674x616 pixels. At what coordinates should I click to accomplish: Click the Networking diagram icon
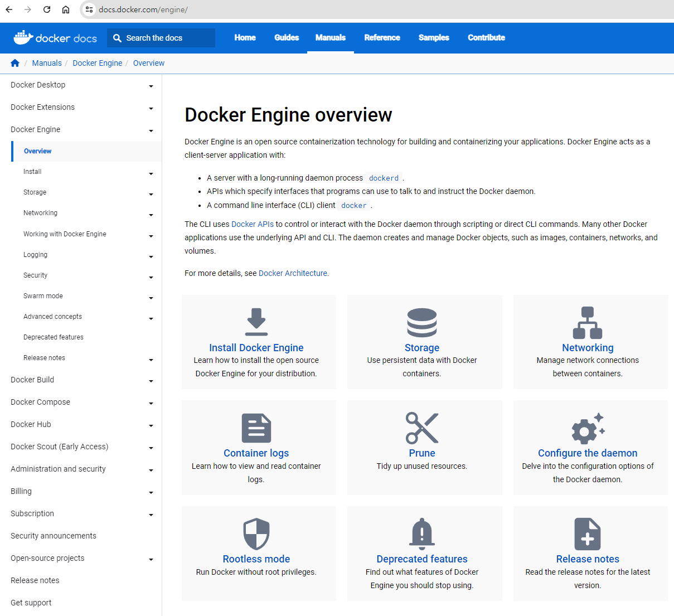588,323
